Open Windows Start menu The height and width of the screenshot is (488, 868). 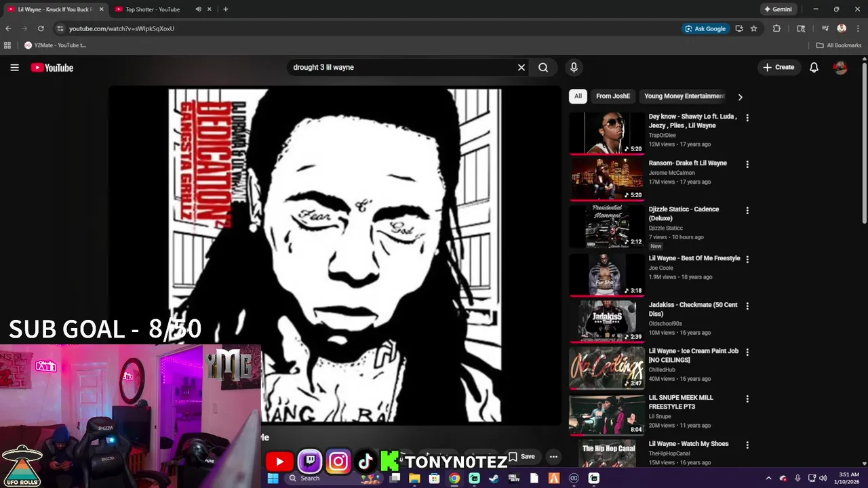point(273,478)
